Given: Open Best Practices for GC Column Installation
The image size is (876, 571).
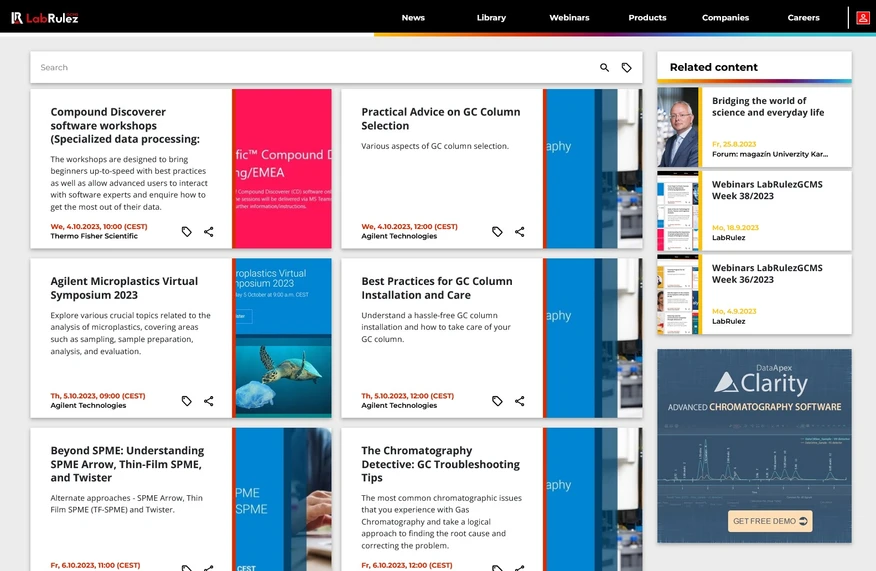Looking at the screenshot, I should click(x=436, y=288).
